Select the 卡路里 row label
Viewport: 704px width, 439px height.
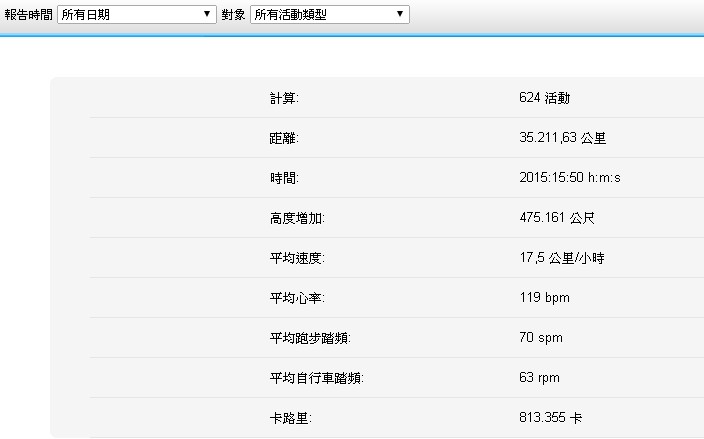pos(290,418)
